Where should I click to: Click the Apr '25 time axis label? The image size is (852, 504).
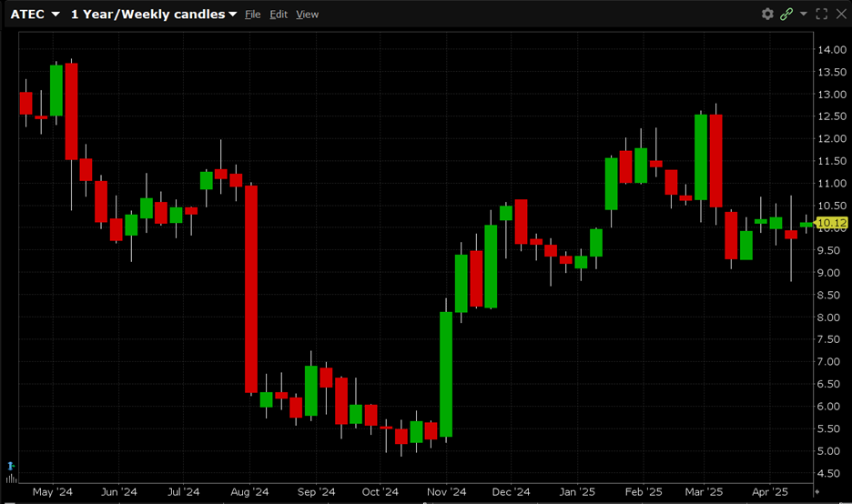(769, 492)
